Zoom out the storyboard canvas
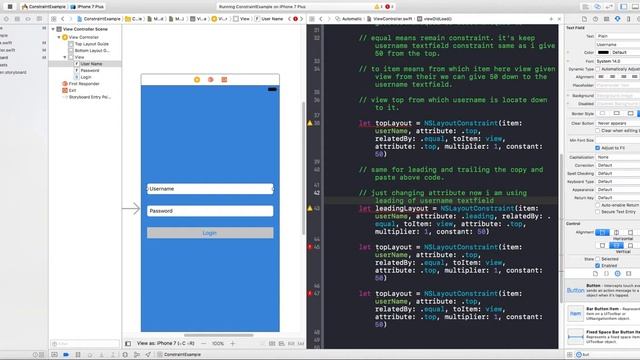640x360 pixels. click(x=204, y=344)
